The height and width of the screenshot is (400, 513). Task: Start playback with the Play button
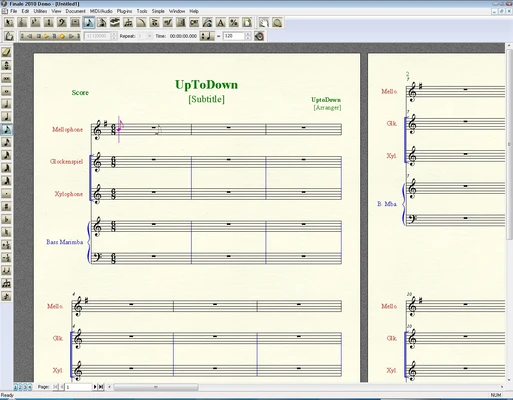[x=46, y=36]
